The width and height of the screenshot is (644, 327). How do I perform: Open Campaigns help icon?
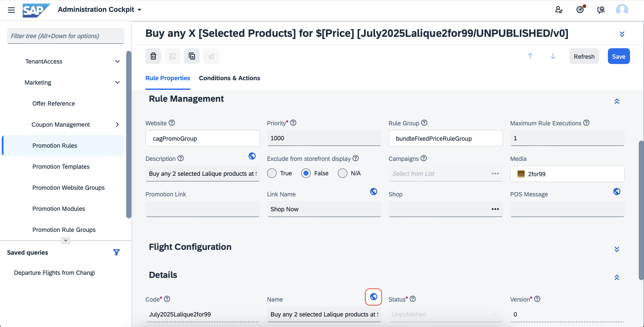click(423, 158)
